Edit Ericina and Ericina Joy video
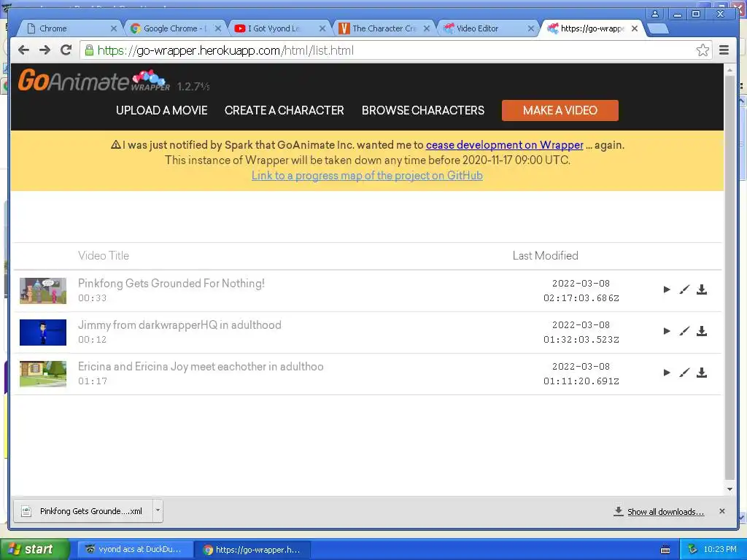 coord(684,373)
